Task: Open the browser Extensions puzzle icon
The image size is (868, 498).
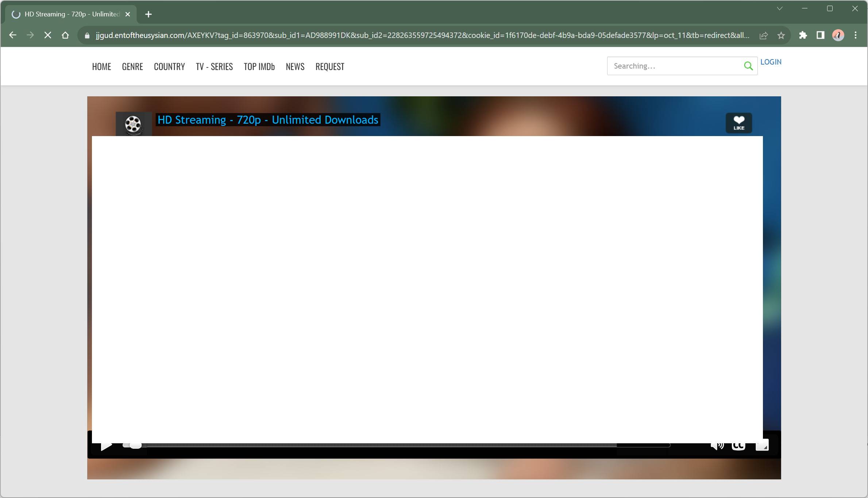Action: 803,35
